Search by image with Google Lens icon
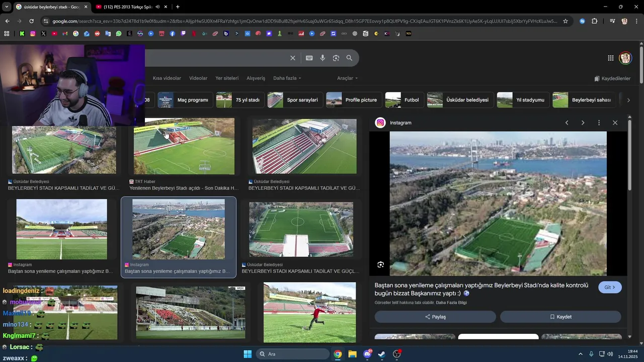The height and width of the screenshot is (362, 644). click(x=336, y=58)
